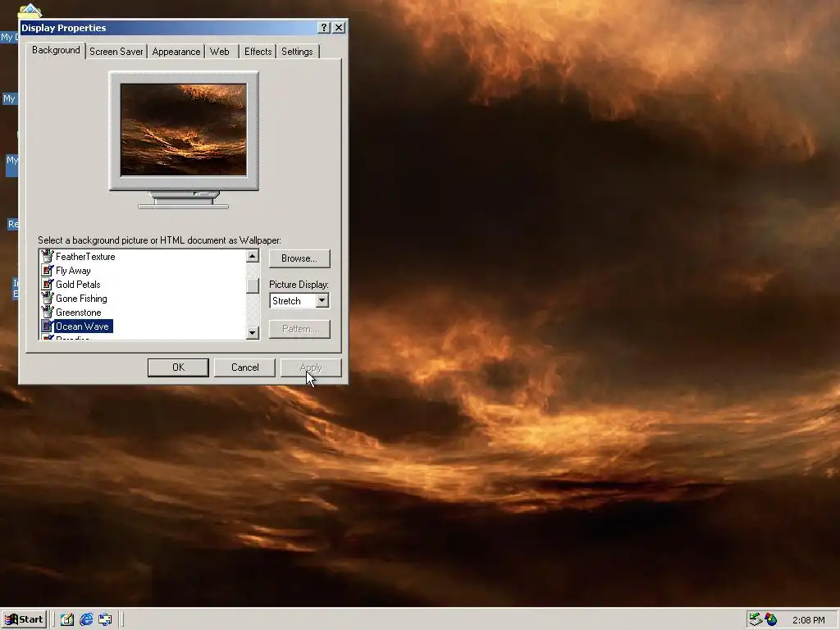
Task: Click OK in Display Properties
Action: click(x=178, y=367)
